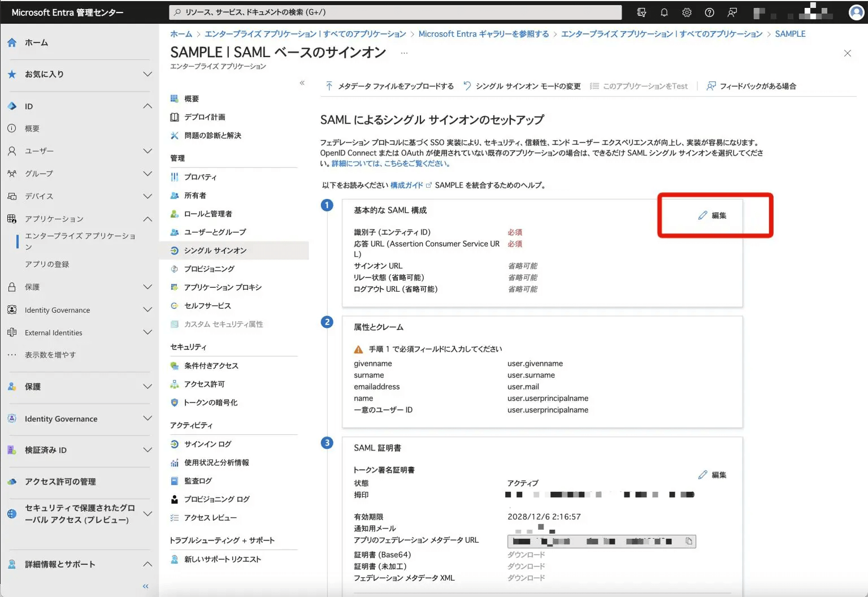This screenshot has height=597, width=868.
Task: Click the デプロイ計画 book icon
Action: 175,117
